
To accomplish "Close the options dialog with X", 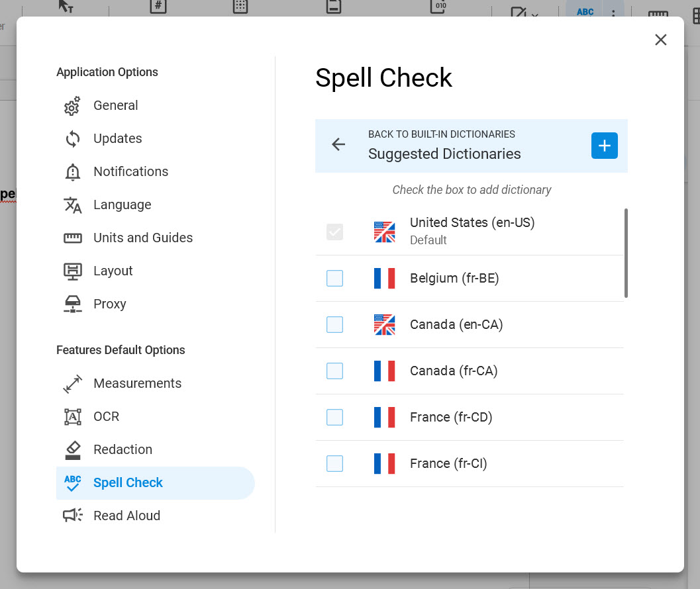I will 660,40.
